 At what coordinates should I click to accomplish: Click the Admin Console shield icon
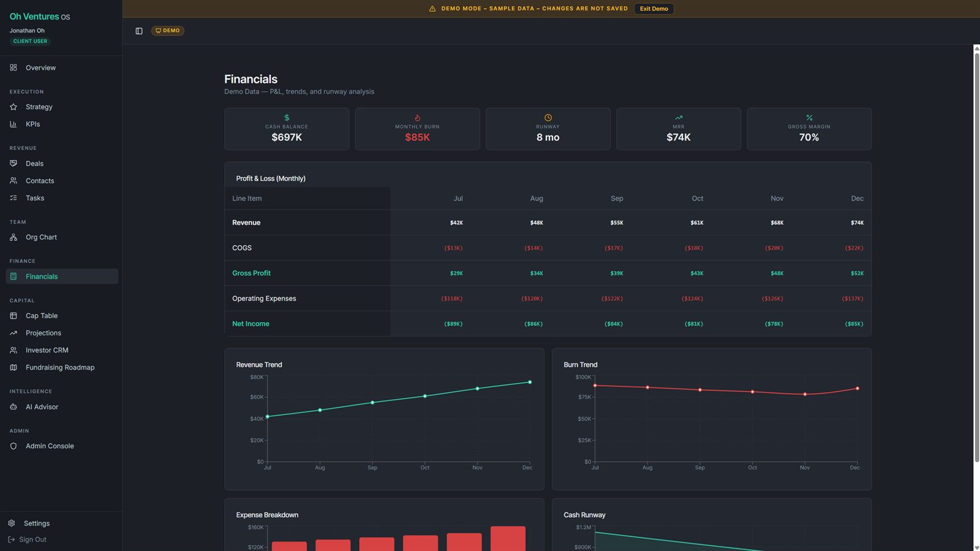(13, 446)
